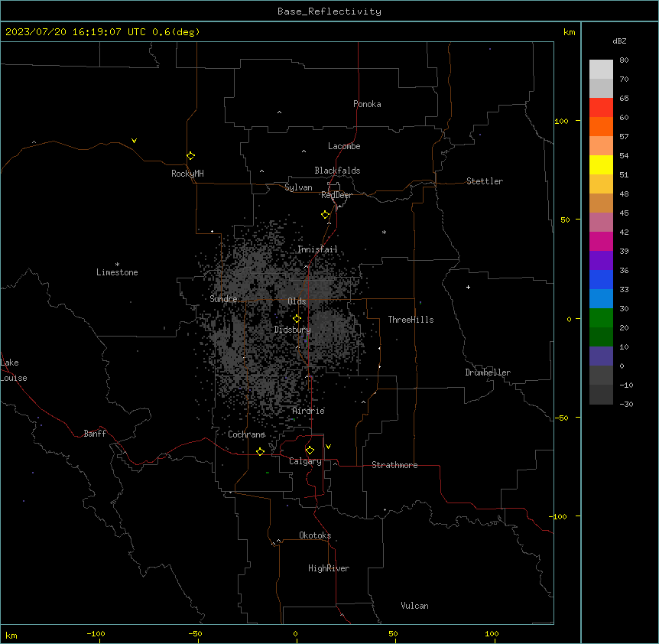Select the magenta 42 dBZ color swatch
The image size is (659, 644).
[601, 241]
